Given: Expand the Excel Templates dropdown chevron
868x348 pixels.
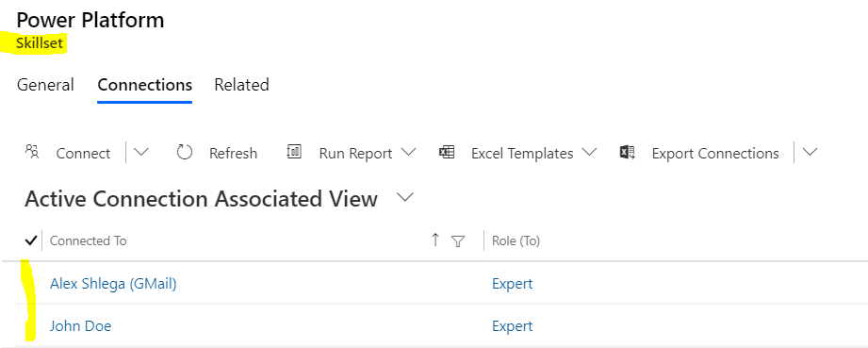Looking at the screenshot, I should [589, 152].
